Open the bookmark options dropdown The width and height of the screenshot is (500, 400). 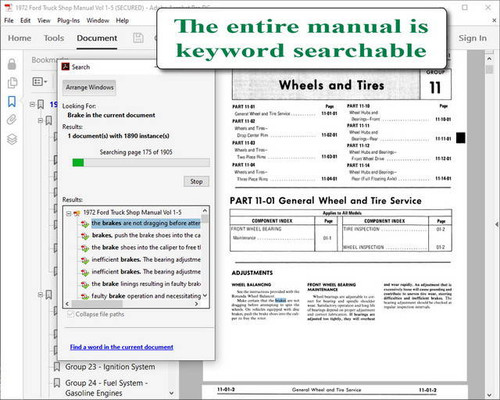point(40,81)
